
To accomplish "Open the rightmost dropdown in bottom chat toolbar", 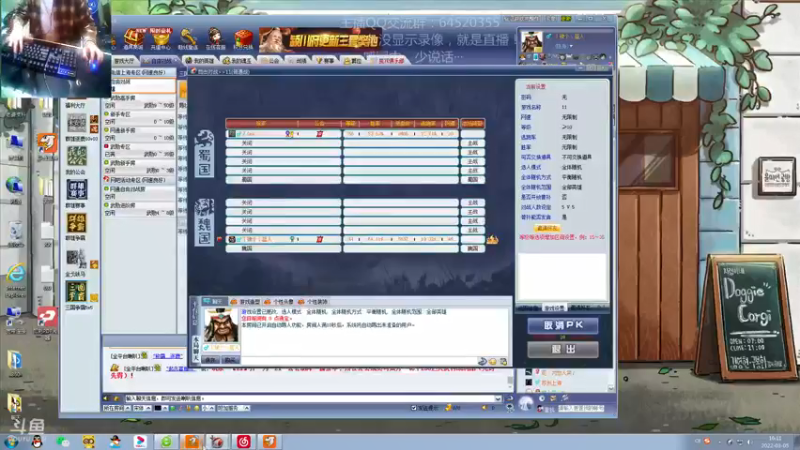I will [x=233, y=408].
